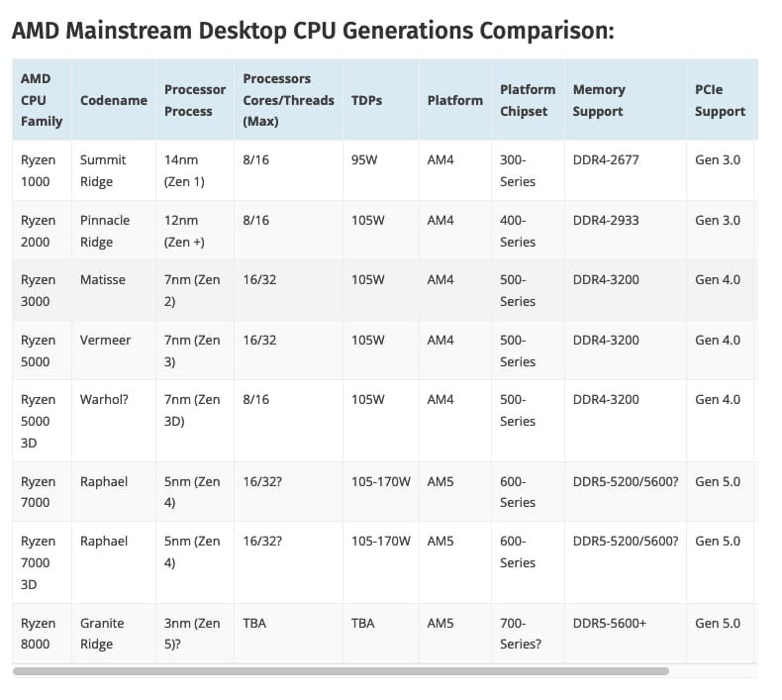Click the '300-Series' chipset cell

click(528, 170)
